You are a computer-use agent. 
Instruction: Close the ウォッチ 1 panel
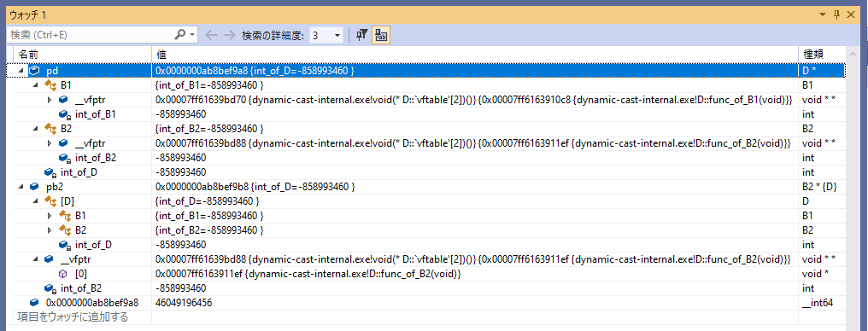[852, 14]
